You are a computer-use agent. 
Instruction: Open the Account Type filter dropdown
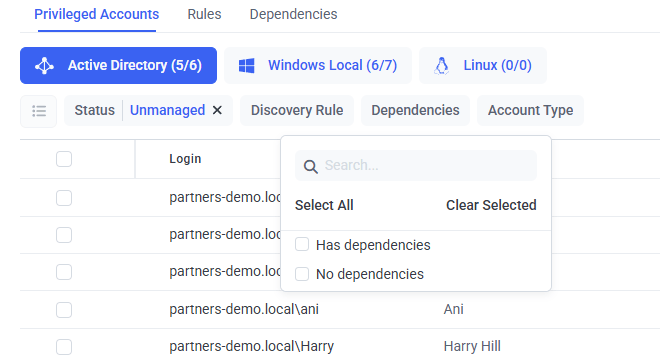click(x=530, y=110)
